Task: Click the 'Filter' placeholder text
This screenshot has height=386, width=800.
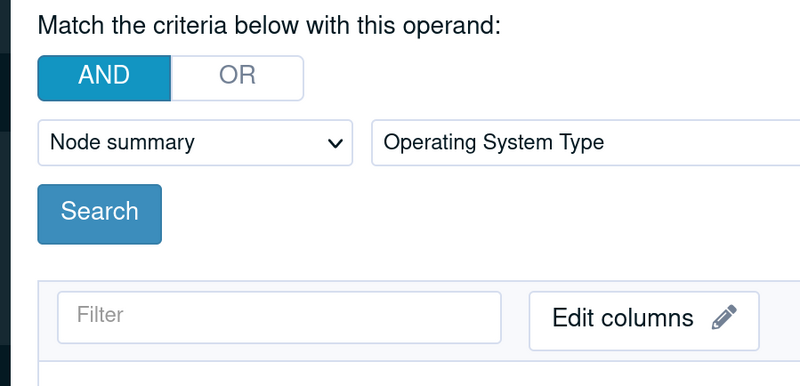Action: 100,315
